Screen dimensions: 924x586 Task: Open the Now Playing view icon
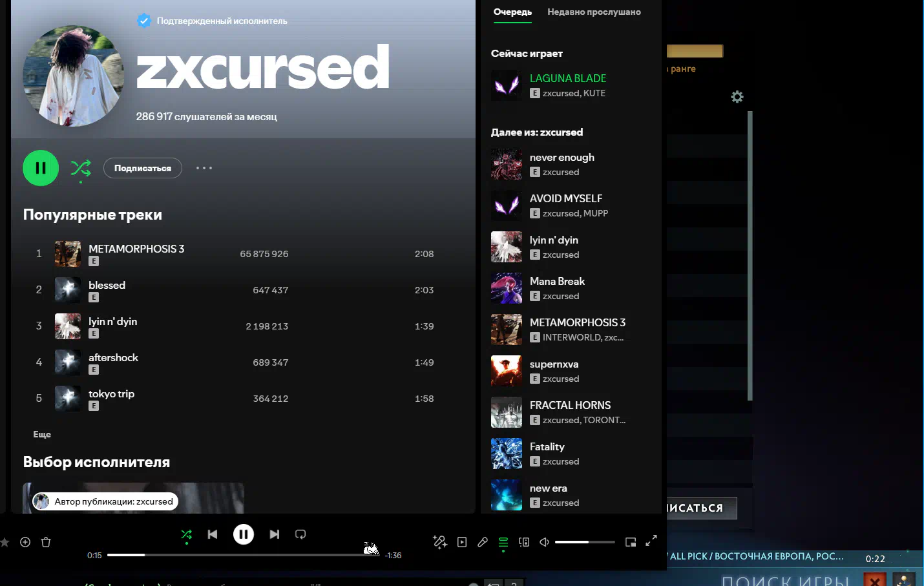[x=462, y=542]
